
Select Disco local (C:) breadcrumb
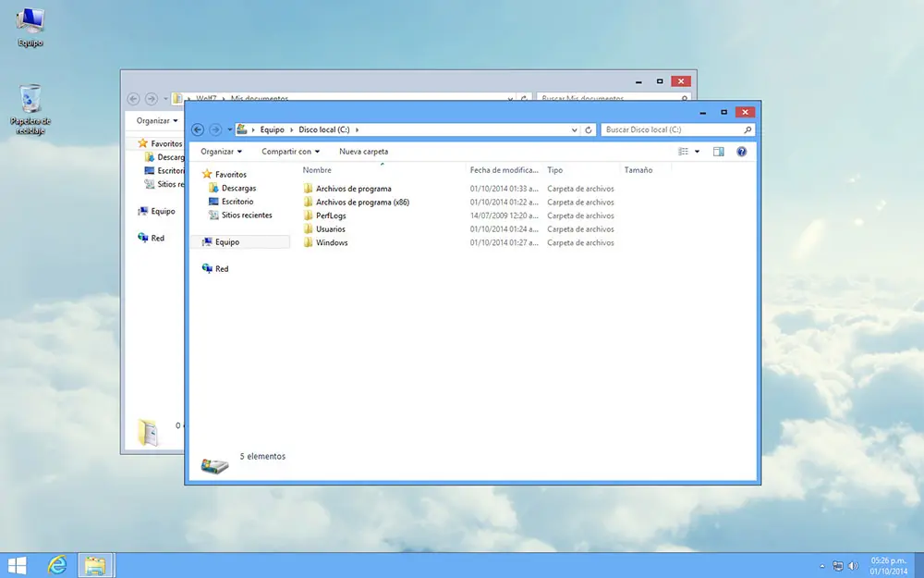[x=323, y=129]
